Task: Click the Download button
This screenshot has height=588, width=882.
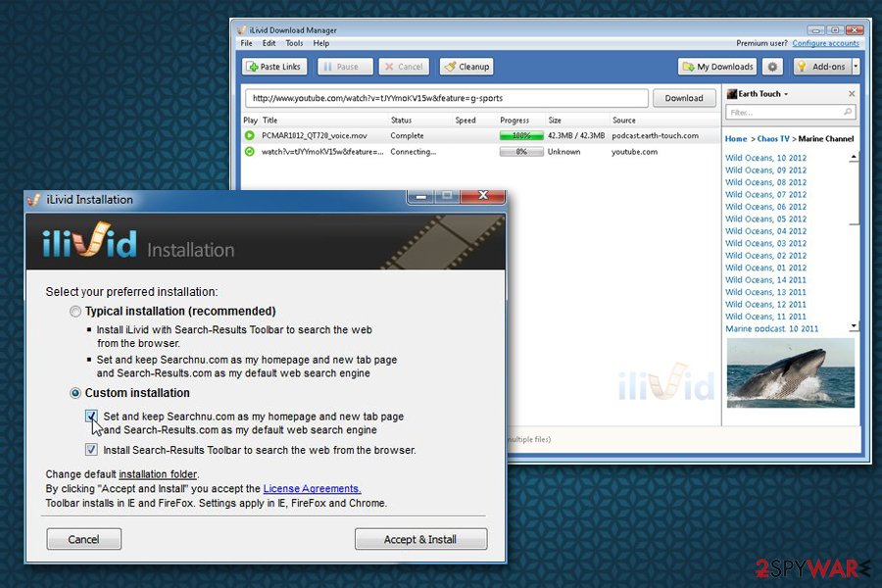Action: pos(684,98)
